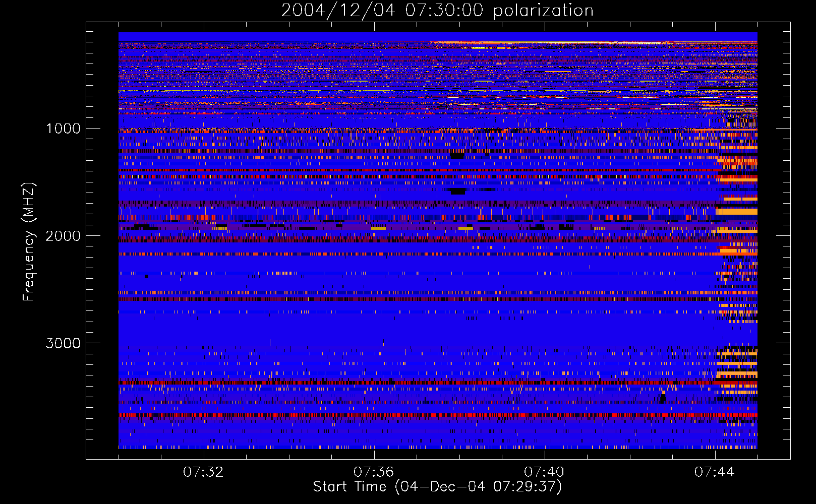Click the 'Start Time (04-Dec-04 07:29:37)' label

click(437, 487)
